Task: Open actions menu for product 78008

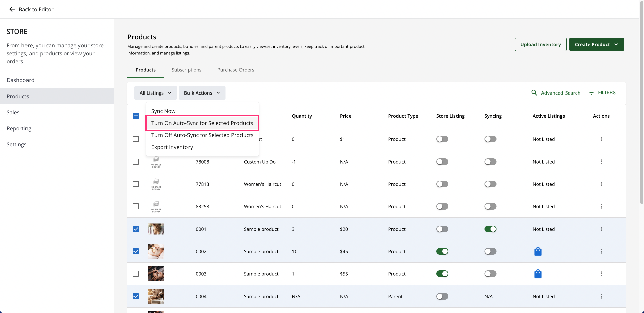Action: point(601,162)
